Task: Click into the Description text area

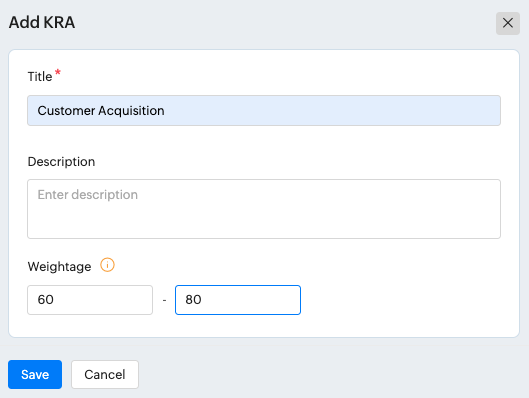Action: (264, 209)
